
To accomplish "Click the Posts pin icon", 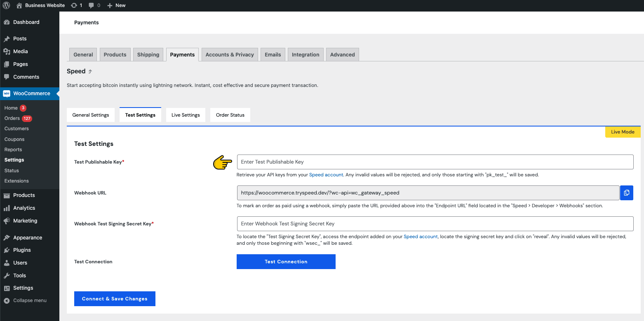I will click(7, 39).
